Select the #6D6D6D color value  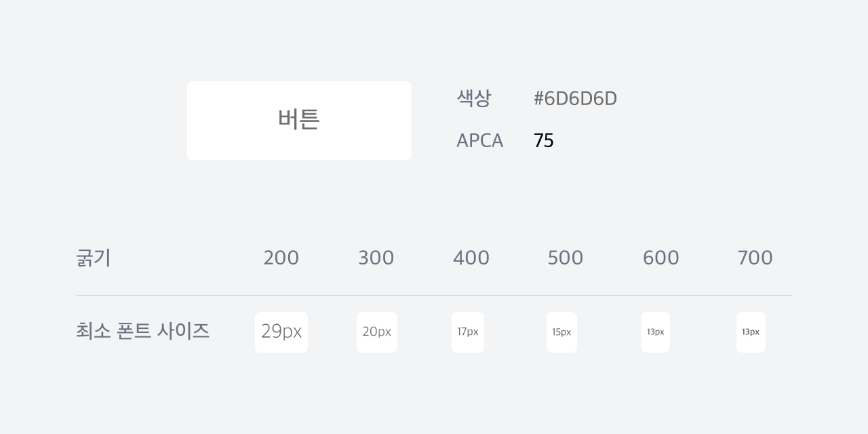click(575, 99)
